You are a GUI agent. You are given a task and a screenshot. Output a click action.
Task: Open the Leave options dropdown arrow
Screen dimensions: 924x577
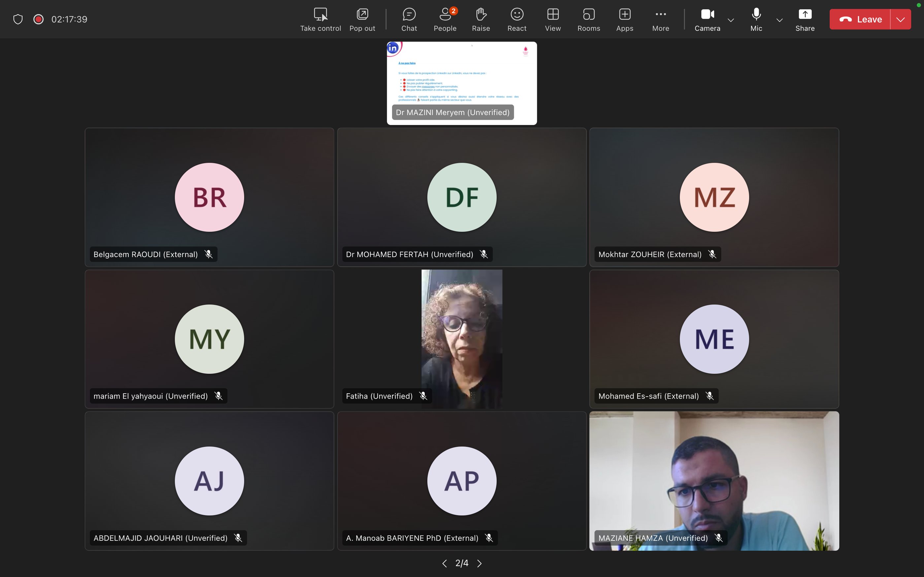(x=900, y=19)
